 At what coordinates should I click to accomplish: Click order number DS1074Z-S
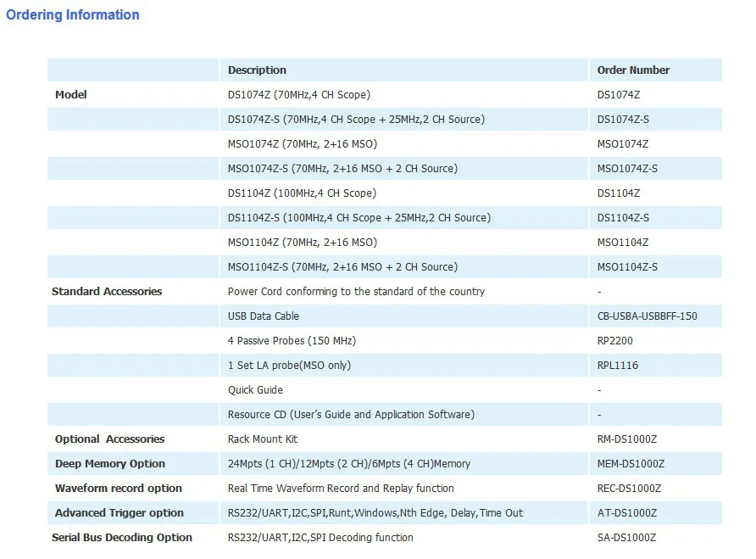pyautogui.click(x=623, y=120)
